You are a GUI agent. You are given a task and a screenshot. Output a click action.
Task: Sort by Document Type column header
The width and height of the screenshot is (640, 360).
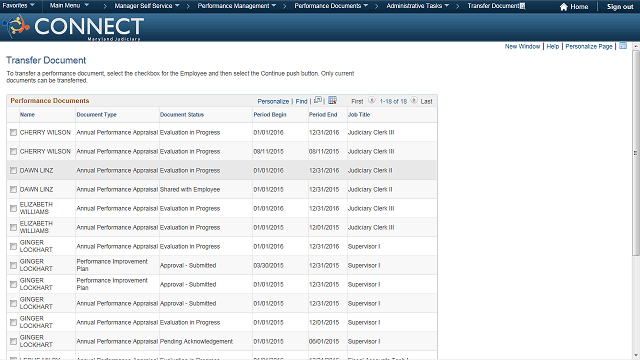[96, 115]
